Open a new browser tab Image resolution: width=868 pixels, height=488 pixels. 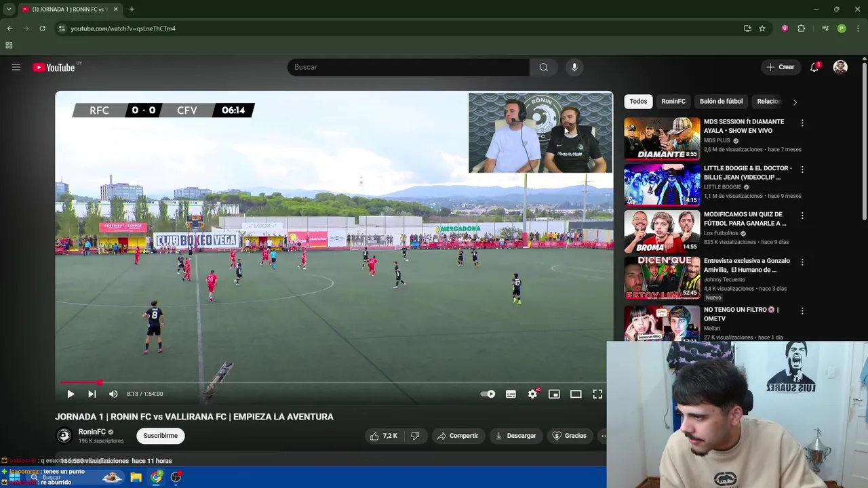(x=132, y=9)
